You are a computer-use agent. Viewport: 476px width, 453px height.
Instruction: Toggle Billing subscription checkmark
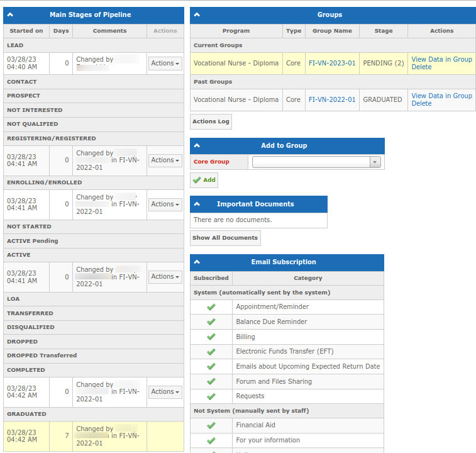click(211, 337)
